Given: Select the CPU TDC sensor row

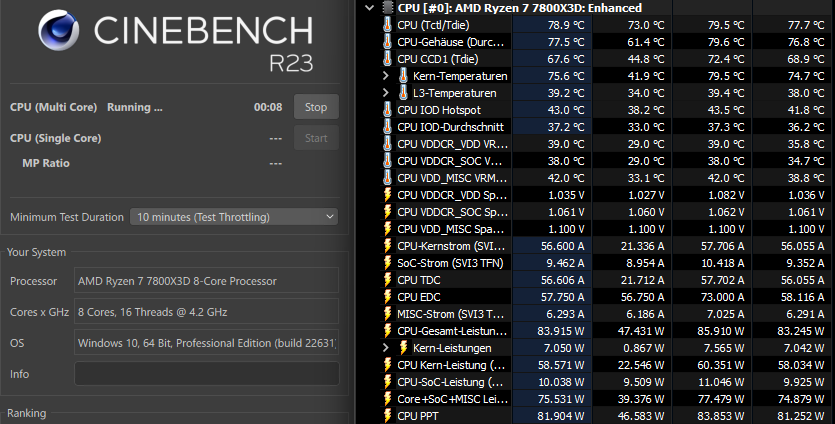Looking at the screenshot, I should pyautogui.click(x=607, y=280).
